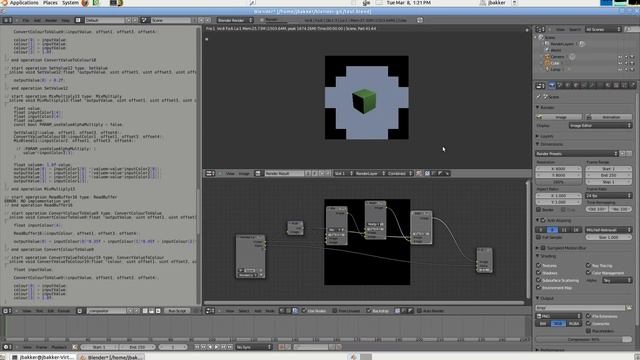Toggle the Shadows shading checkbox
The image size is (640, 360).
point(539,273)
